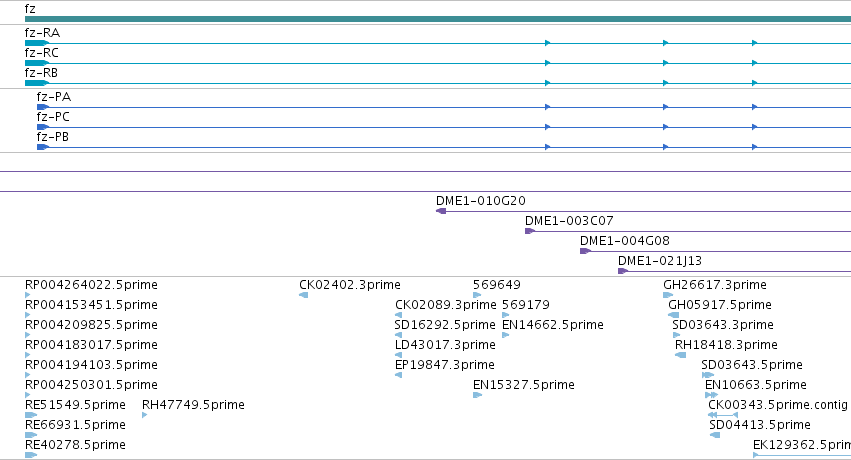Select EST RE40278.5prime label
The height and width of the screenshot is (460, 851).
pos(75,445)
